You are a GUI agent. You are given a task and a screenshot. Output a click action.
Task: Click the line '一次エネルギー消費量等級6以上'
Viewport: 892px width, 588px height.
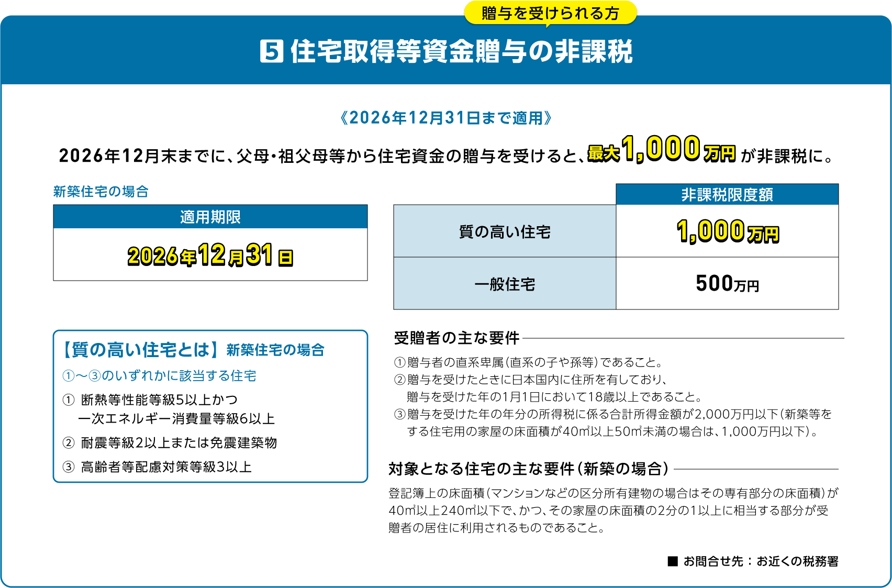[176, 419]
